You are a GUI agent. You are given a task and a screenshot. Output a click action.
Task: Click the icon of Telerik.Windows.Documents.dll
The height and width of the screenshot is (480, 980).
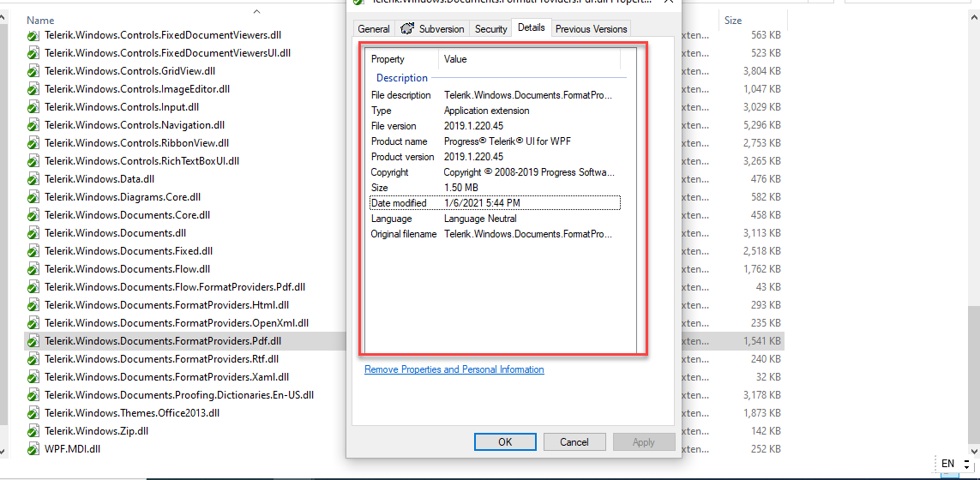(x=33, y=234)
